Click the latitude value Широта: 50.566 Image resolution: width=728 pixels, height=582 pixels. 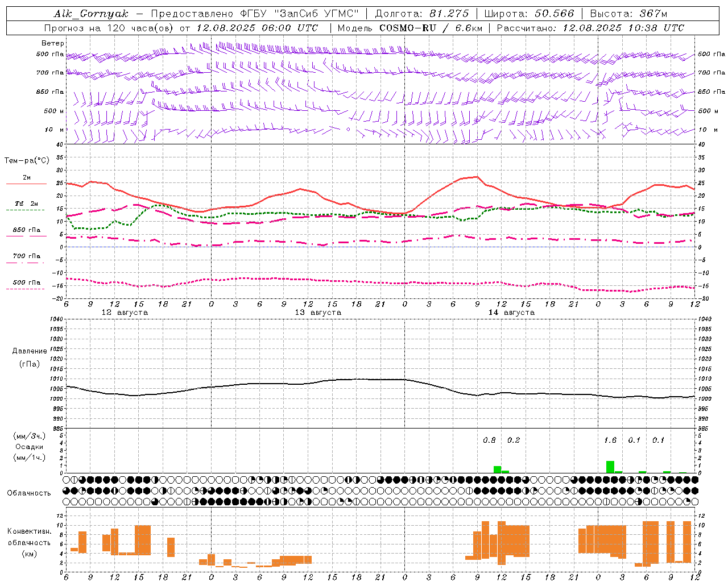tap(529, 14)
